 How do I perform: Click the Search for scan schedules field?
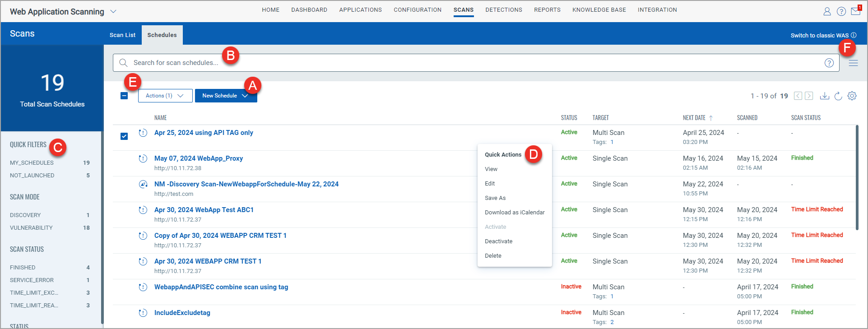coord(476,63)
